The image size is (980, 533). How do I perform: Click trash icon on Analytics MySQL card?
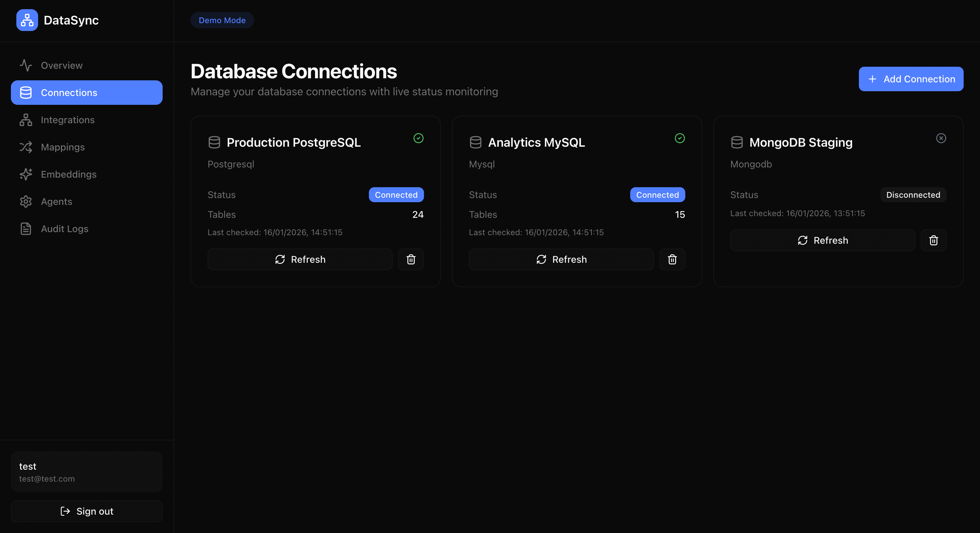pyautogui.click(x=672, y=259)
